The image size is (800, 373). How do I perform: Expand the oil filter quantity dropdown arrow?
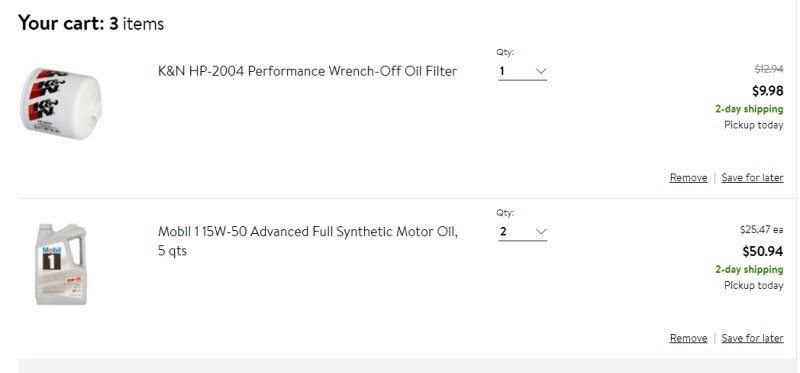click(x=541, y=71)
